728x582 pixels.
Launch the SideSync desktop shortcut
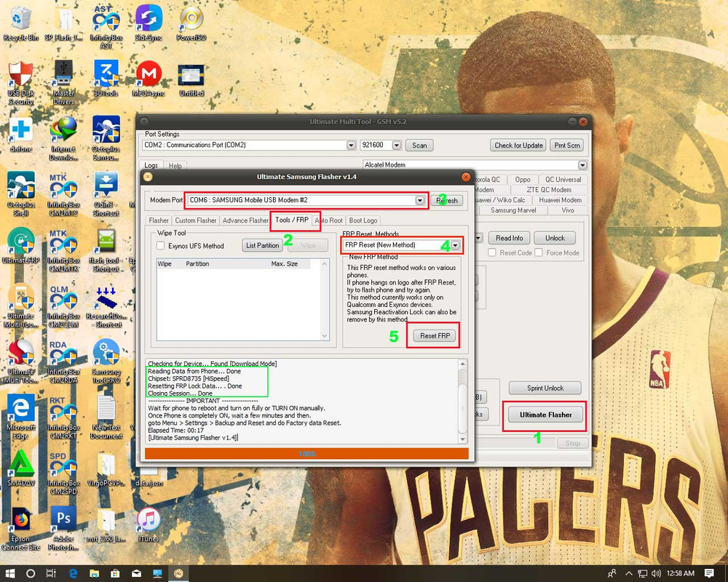[x=149, y=24]
